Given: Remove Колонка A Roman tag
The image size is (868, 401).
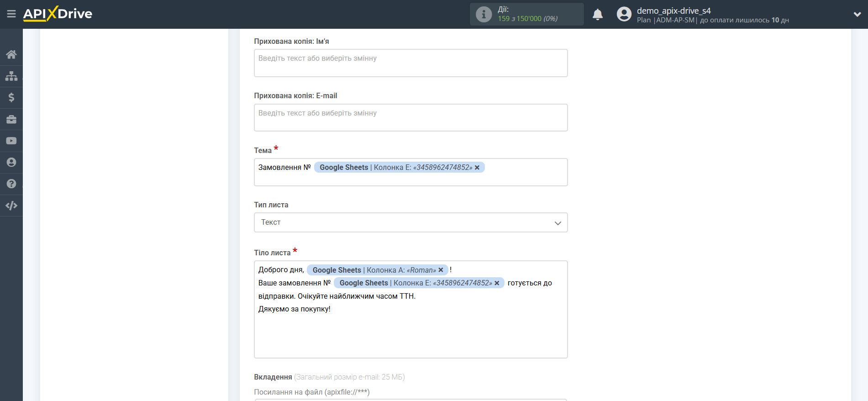Looking at the screenshot, I should point(441,270).
